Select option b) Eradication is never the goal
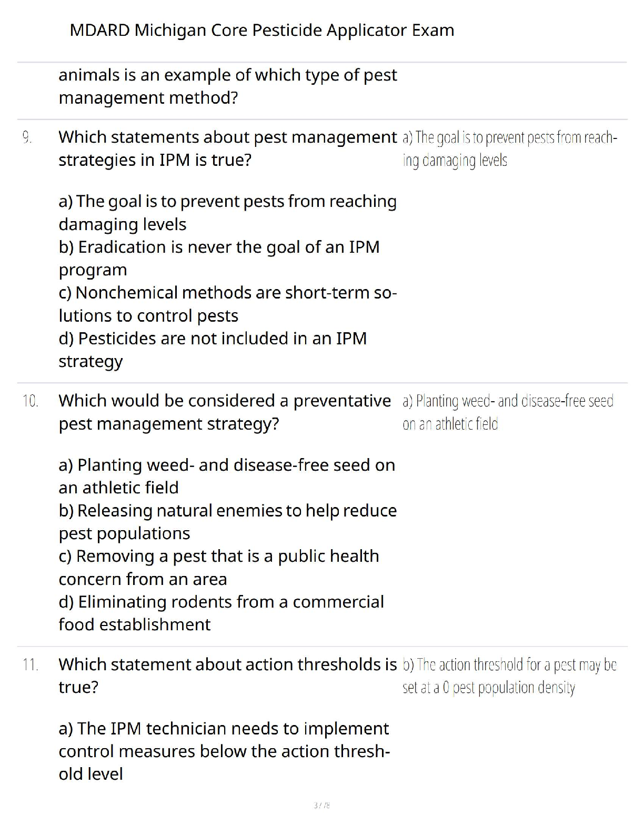The height and width of the screenshot is (834, 644). click(x=219, y=258)
